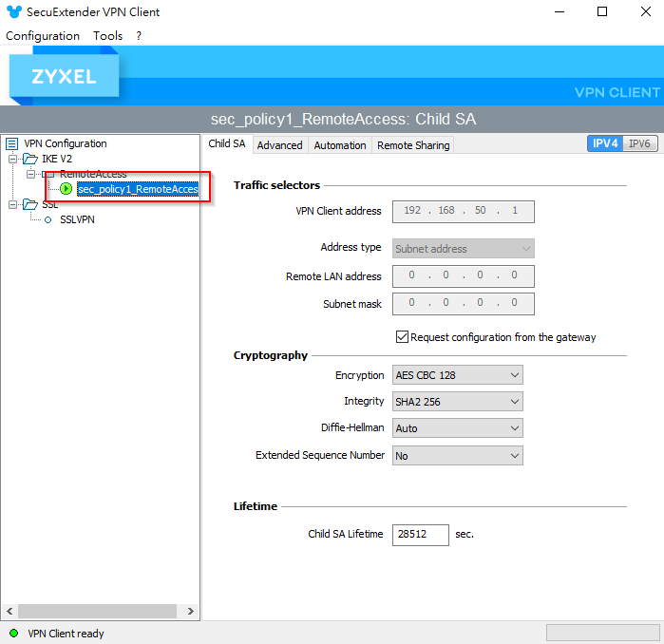This screenshot has width=664, height=644.
Task: Switch to IPV4 mode
Action: pyautogui.click(x=605, y=143)
